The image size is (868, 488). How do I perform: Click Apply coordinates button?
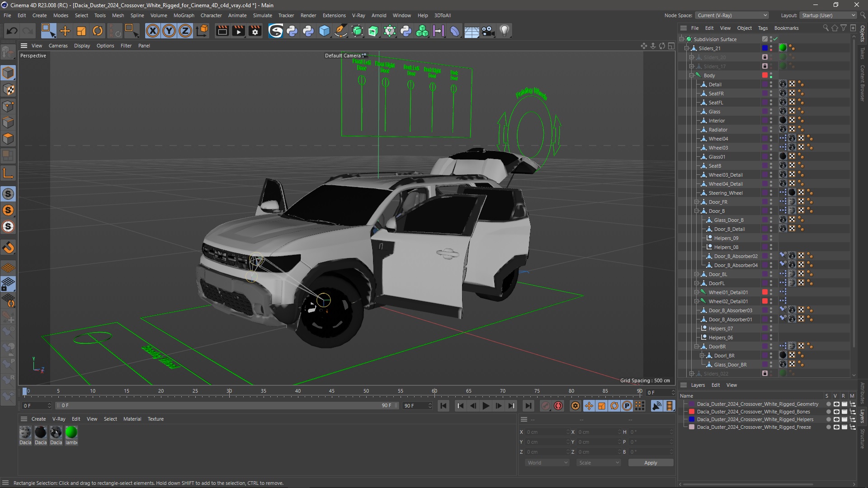point(651,463)
